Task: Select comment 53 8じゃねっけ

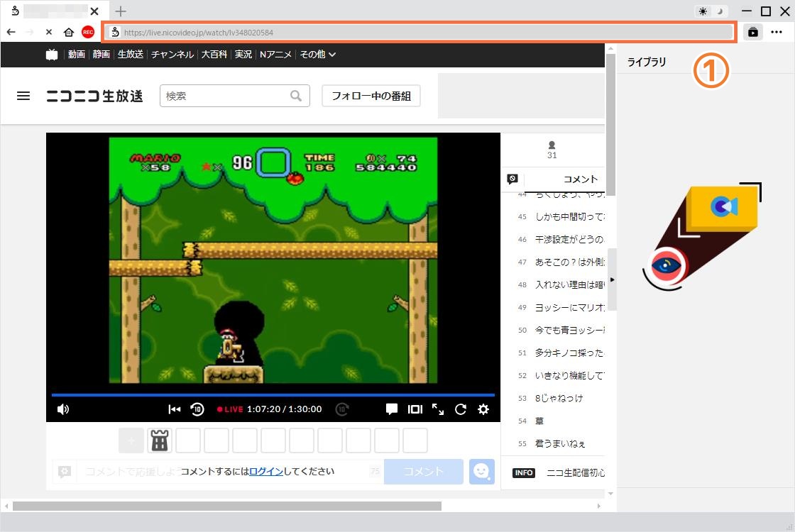Action: pos(561,398)
